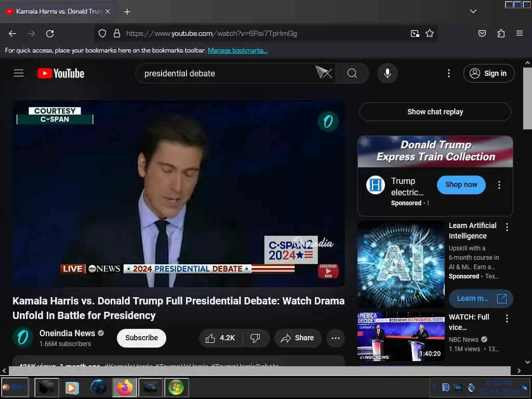Click the YouTube search magnifier button
The width and height of the screenshot is (532, 399).
(352, 73)
